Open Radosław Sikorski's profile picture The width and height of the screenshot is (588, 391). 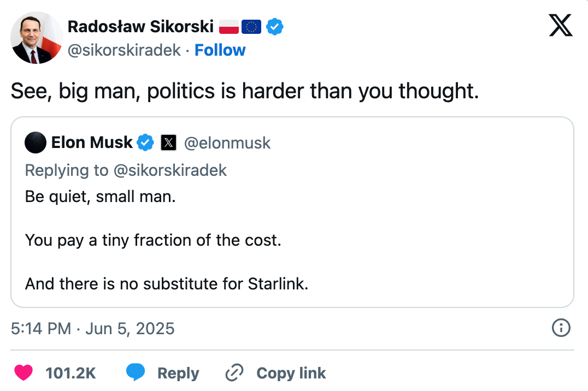pos(37,38)
